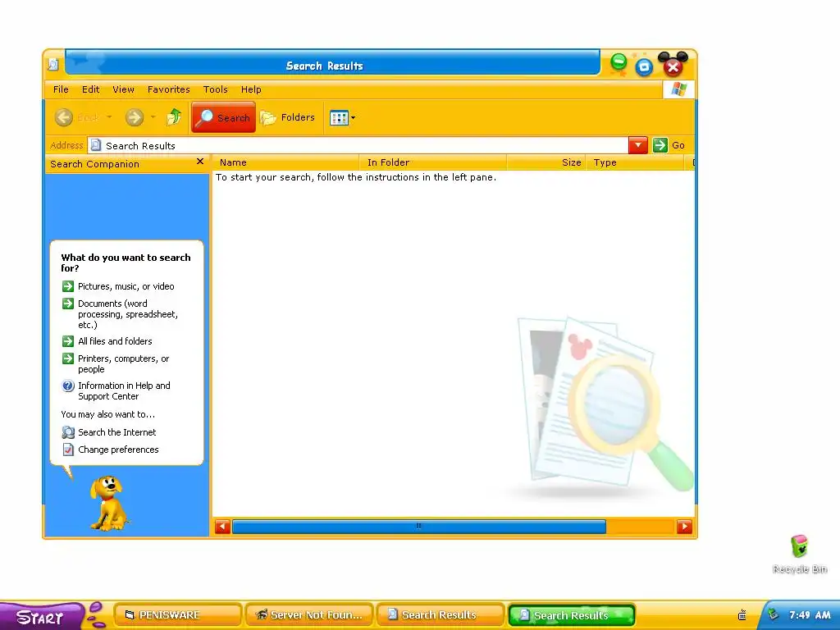Click the taskbar clock 7:49 AM

tap(810, 615)
